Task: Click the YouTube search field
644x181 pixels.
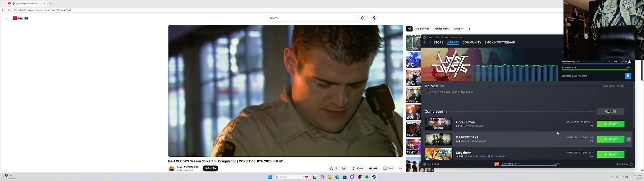Action: tap(312, 18)
